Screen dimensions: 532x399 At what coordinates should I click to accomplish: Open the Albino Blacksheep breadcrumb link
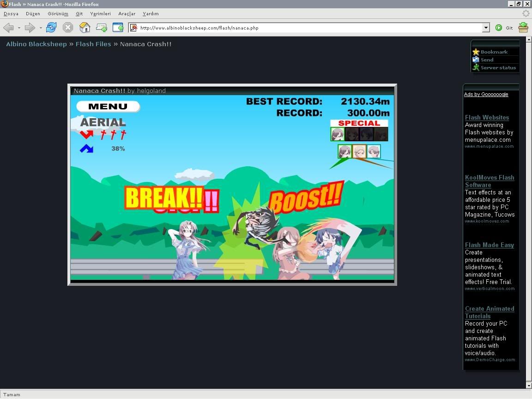[x=36, y=44]
